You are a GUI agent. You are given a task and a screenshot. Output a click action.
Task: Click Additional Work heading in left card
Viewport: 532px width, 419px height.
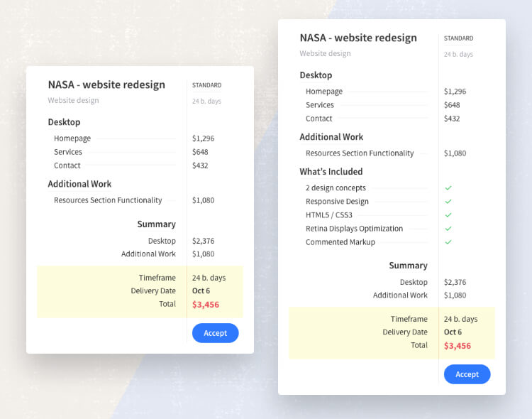tap(79, 184)
